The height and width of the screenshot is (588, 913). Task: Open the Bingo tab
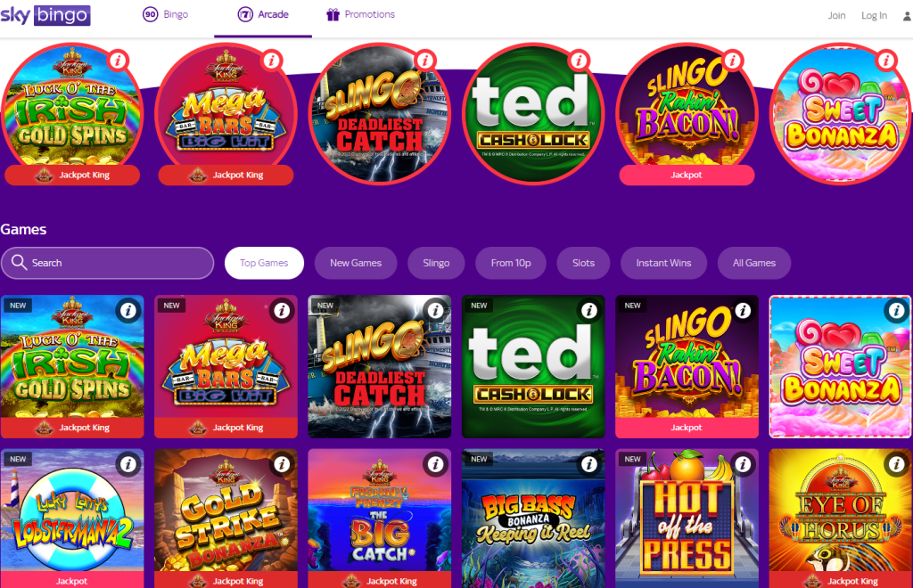tap(166, 14)
